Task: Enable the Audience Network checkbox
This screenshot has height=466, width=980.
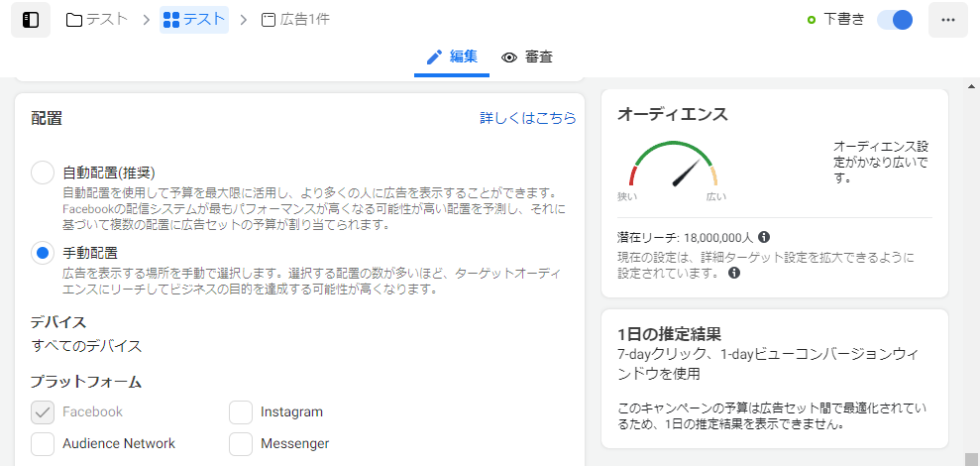Action: click(43, 444)
